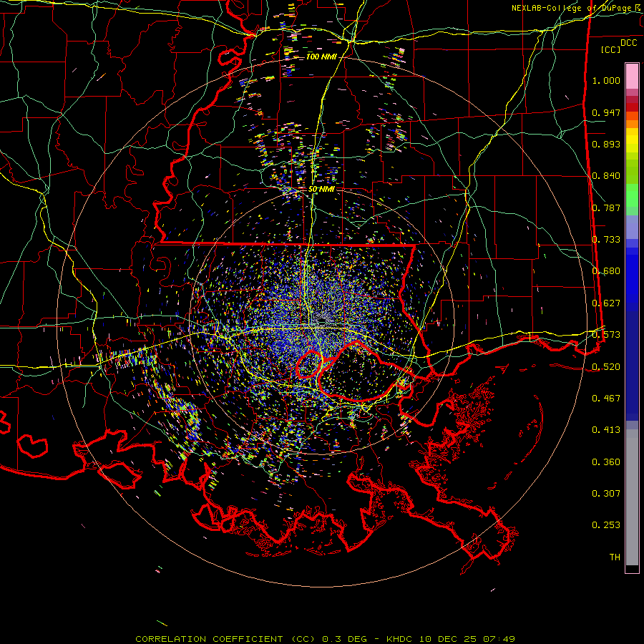
Task: Click the CORRELATION COEFFICIENT (CC) title text
Action: tap(226, 639)
